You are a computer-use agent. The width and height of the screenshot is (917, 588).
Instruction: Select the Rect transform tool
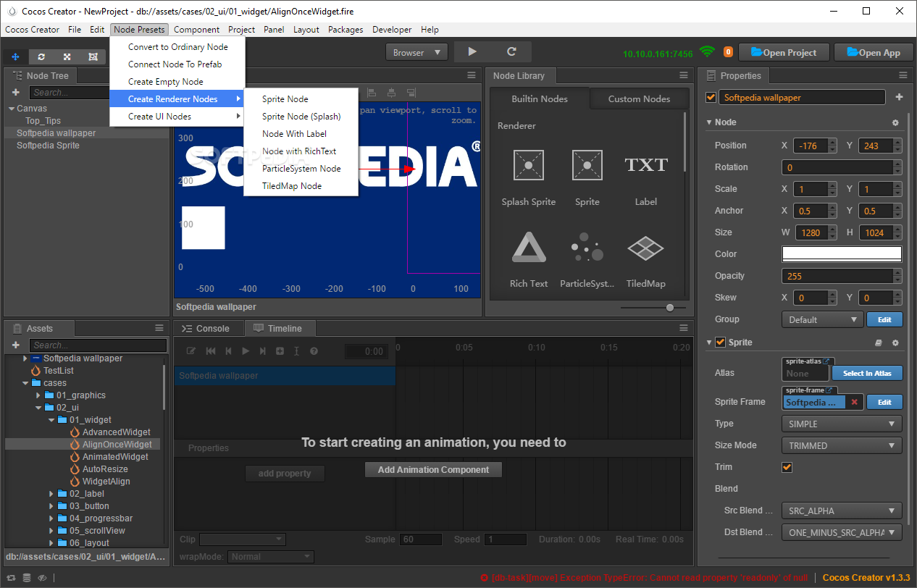point(93,56)
